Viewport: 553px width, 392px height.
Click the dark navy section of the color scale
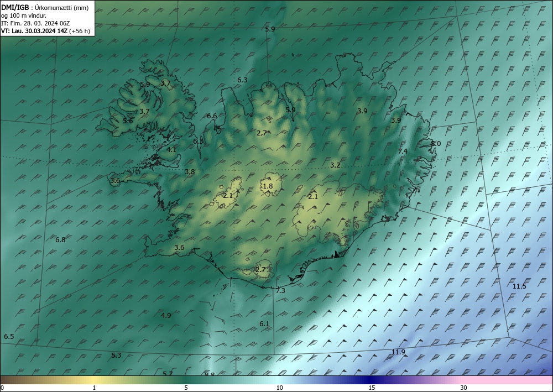point(371,380)
